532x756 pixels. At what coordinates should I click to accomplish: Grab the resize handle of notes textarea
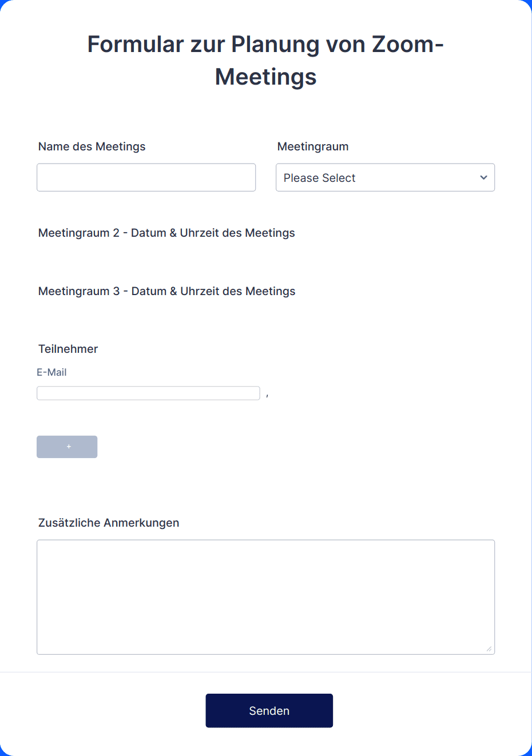(489, 648)
